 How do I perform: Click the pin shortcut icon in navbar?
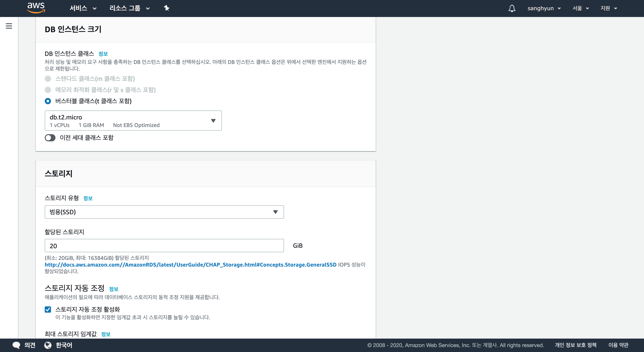(x=167, y=8)
